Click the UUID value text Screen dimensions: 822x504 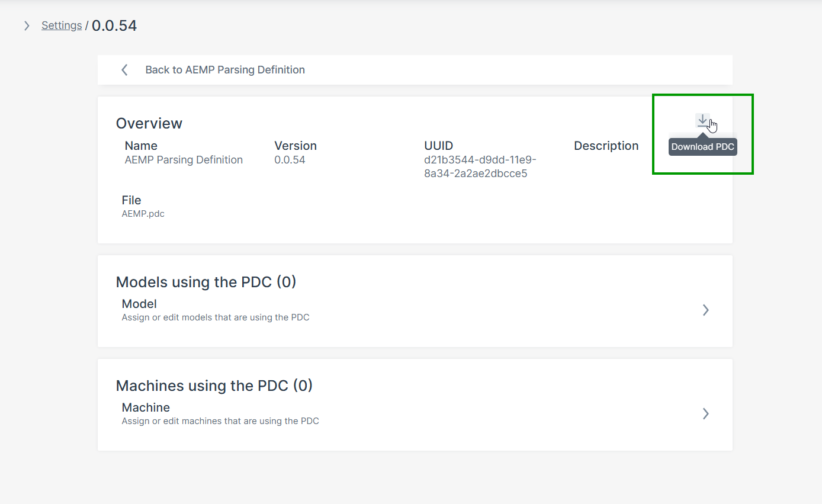(x=480, y=167)
